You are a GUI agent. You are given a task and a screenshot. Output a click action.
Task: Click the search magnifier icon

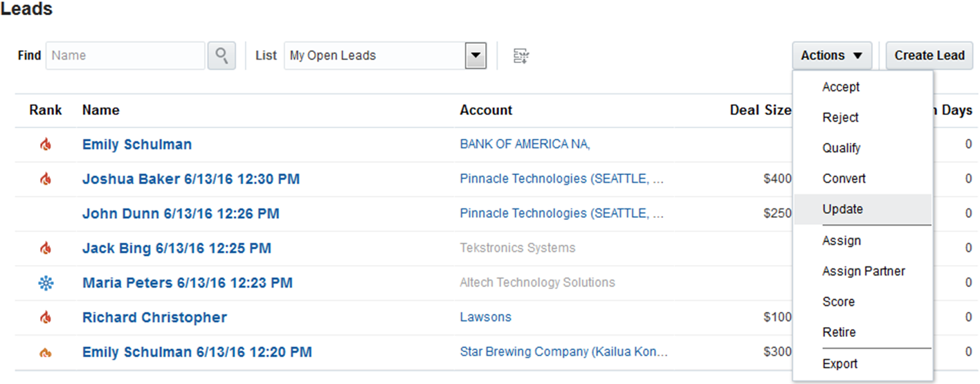tap(221, 55)
